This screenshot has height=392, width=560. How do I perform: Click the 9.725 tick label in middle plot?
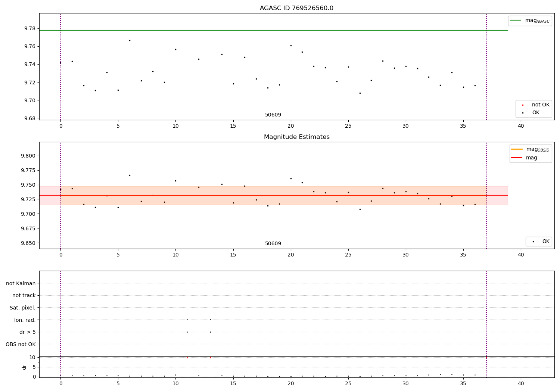pos(28,199)
